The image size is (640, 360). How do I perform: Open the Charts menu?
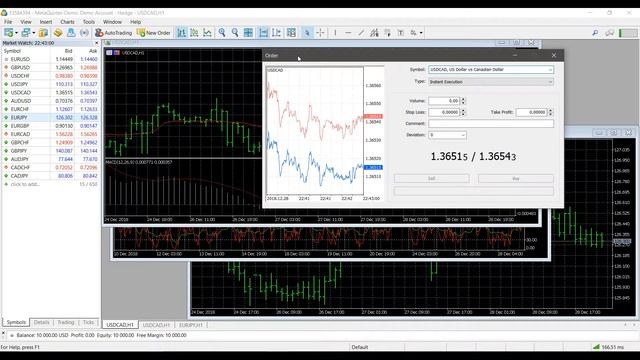tap(67, 22)
